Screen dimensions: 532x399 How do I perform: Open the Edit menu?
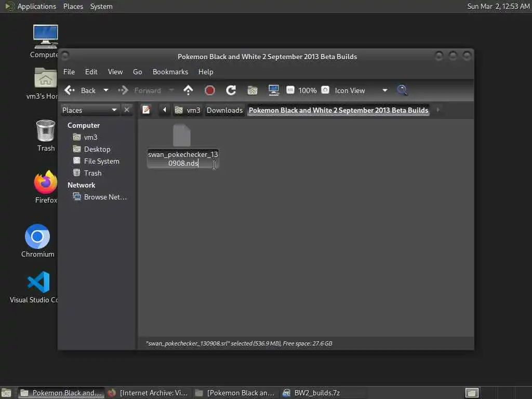[x=91, y=72]
